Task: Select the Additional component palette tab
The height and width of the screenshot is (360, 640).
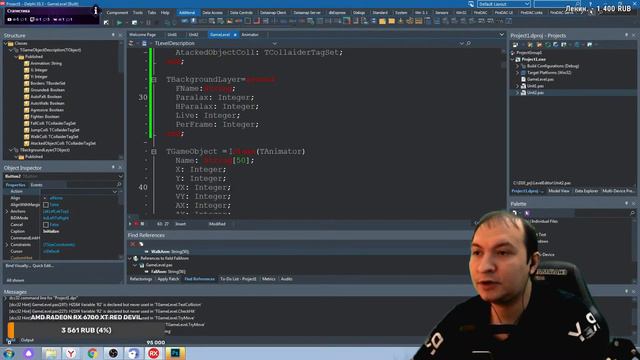Action: coord(187,13)
